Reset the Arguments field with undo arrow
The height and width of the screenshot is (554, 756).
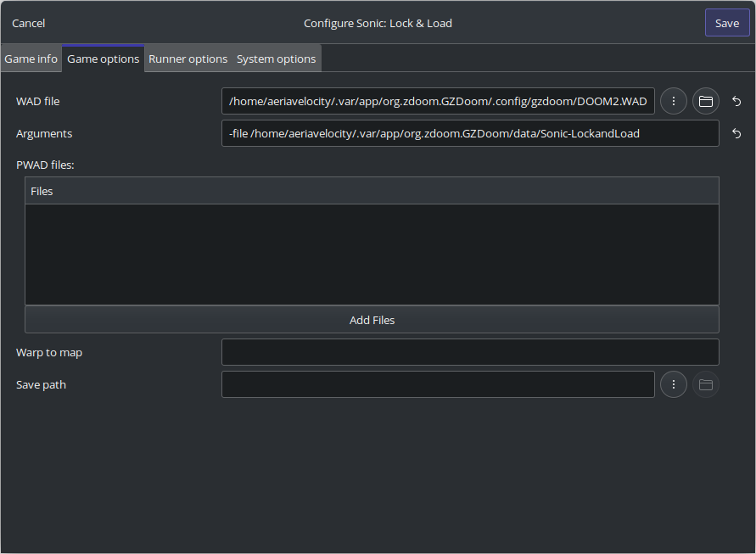pos(736,133)
